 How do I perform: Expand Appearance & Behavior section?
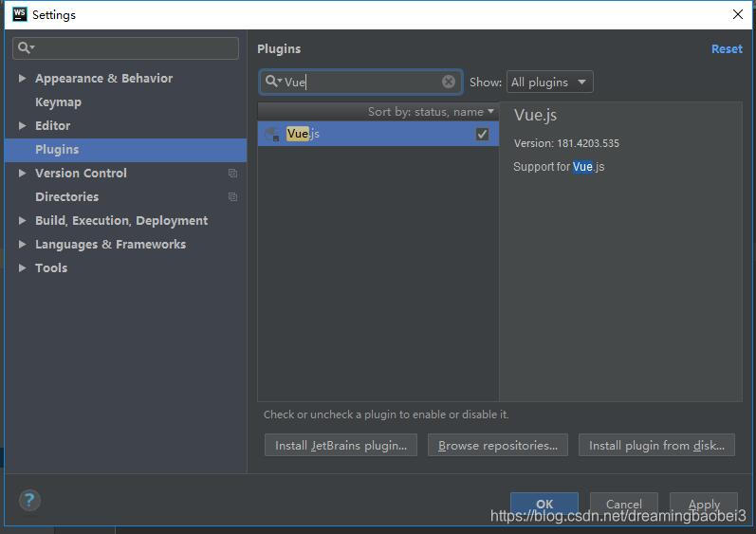(22, 78)
